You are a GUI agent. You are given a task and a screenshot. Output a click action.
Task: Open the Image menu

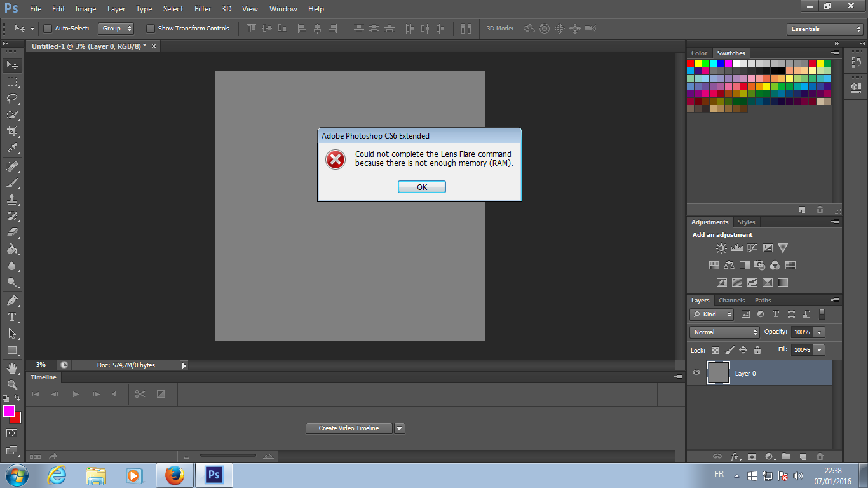[x=86, y=9]
